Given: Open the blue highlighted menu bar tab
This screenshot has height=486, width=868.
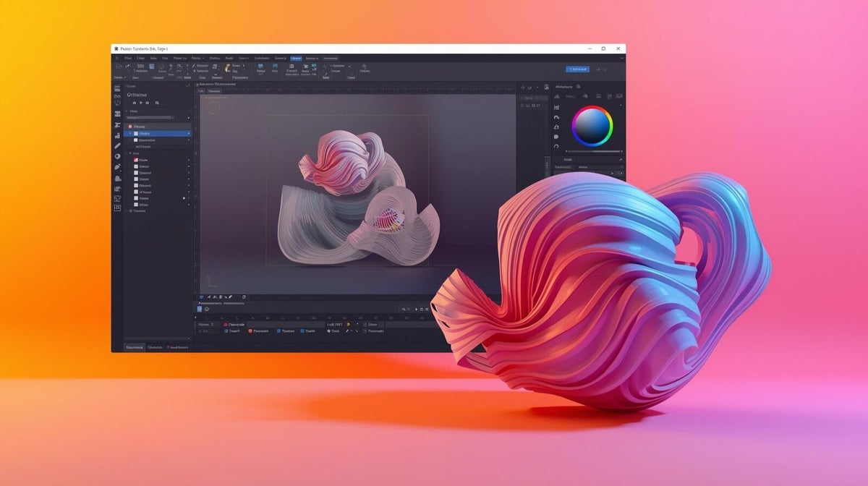Looking at the screenshot, I should click(x=296, y=58).
